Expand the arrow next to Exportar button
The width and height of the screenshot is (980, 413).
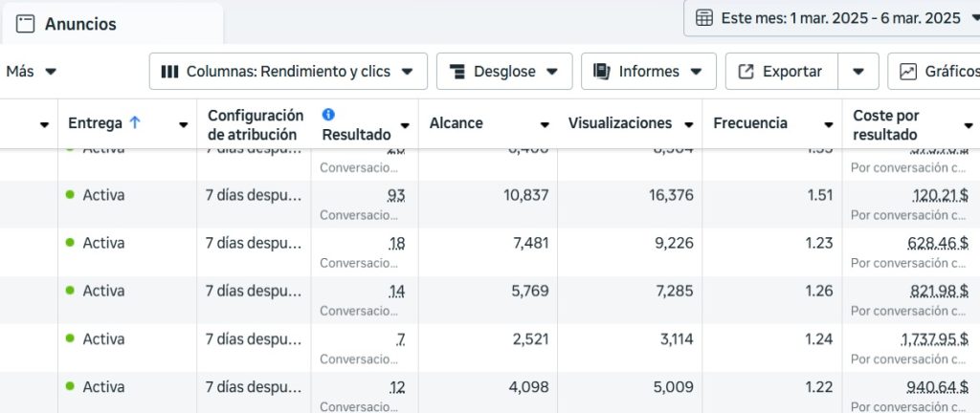[x=858, y=72]
